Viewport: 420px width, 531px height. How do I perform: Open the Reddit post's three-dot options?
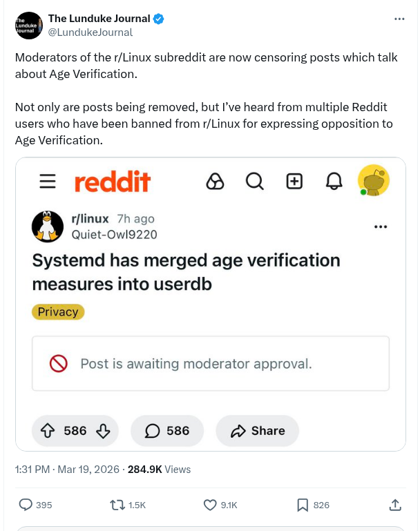pyautogui.click(x=380, y=227)
